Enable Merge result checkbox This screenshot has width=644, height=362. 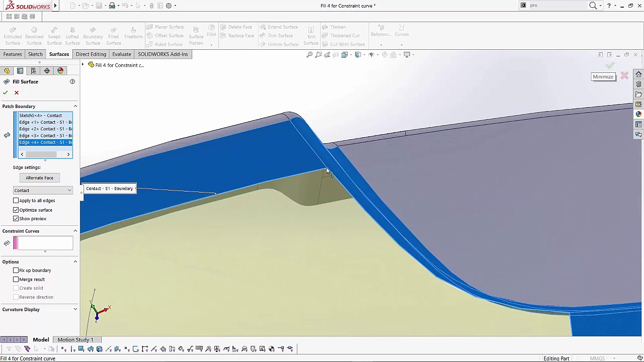point(16,280)
